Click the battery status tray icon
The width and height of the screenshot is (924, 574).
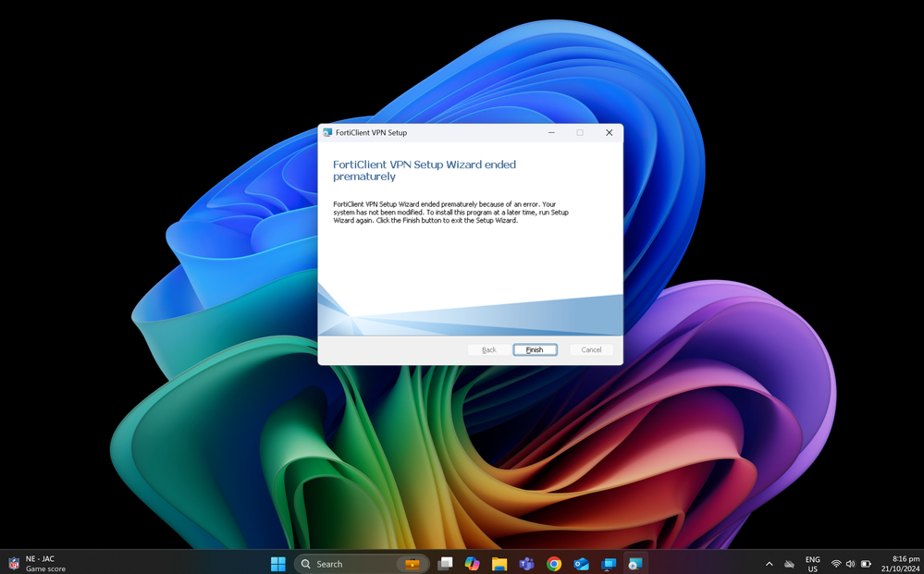pos(866,564)
